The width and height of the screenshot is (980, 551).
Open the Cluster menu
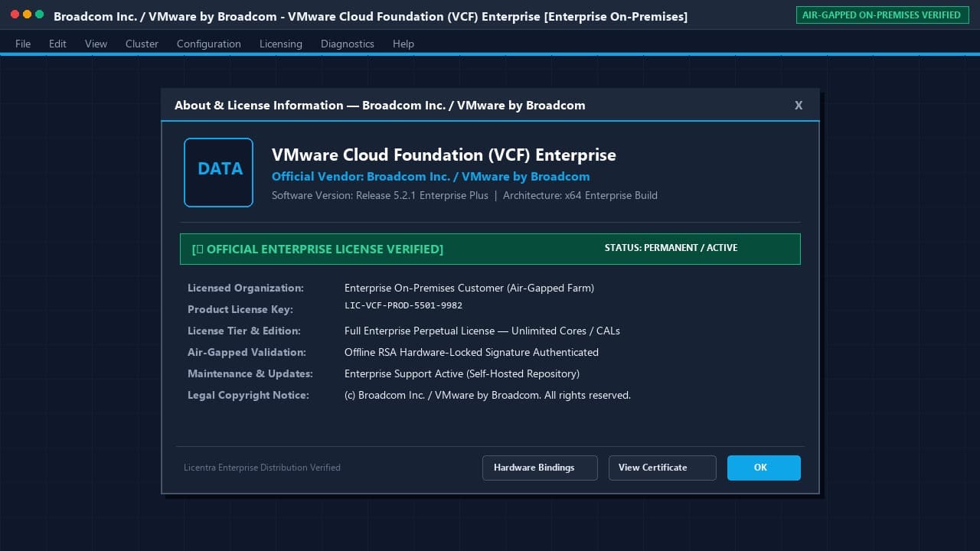(142, 44)
